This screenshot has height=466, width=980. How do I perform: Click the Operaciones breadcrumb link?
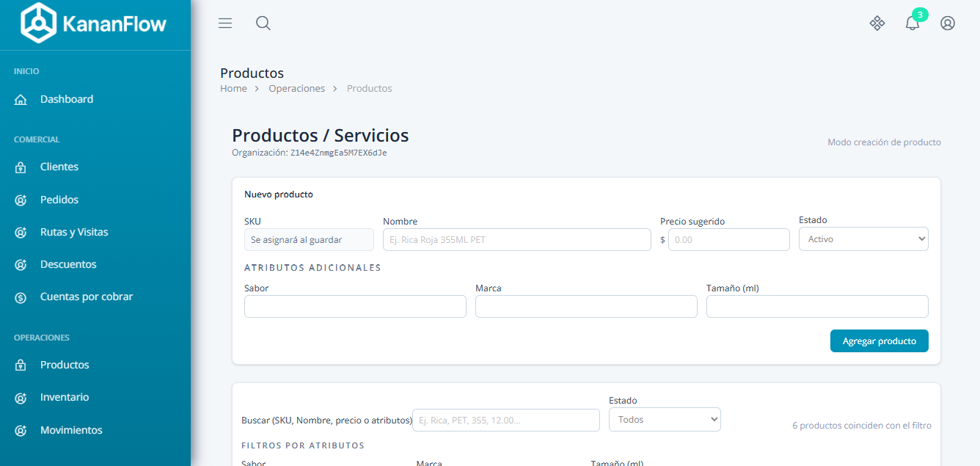[296, 89]
